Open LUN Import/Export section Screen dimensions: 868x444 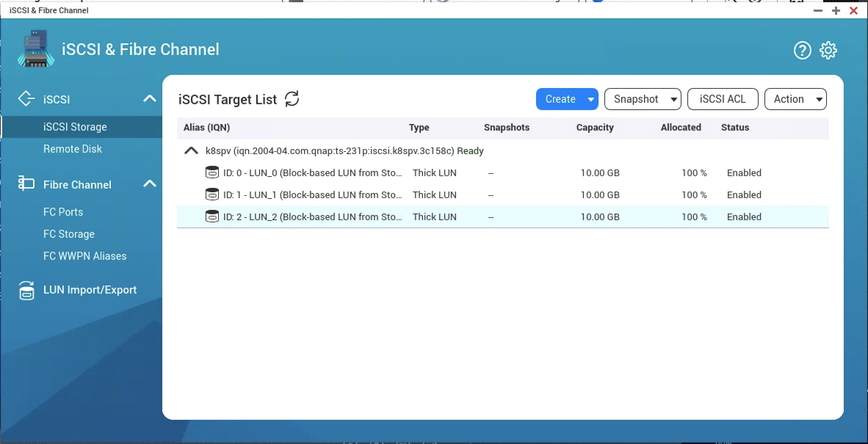(x=90, y=290)
